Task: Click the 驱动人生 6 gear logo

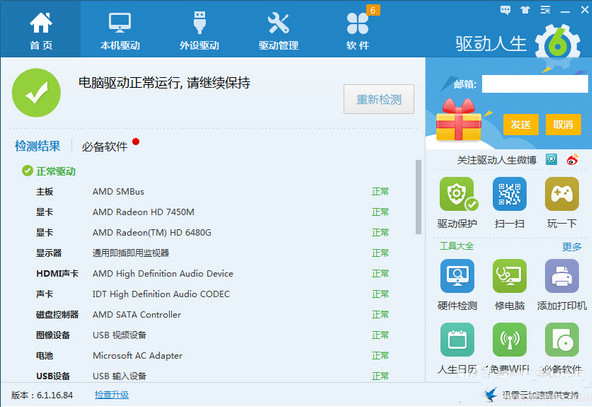Action: click(558, 46)
